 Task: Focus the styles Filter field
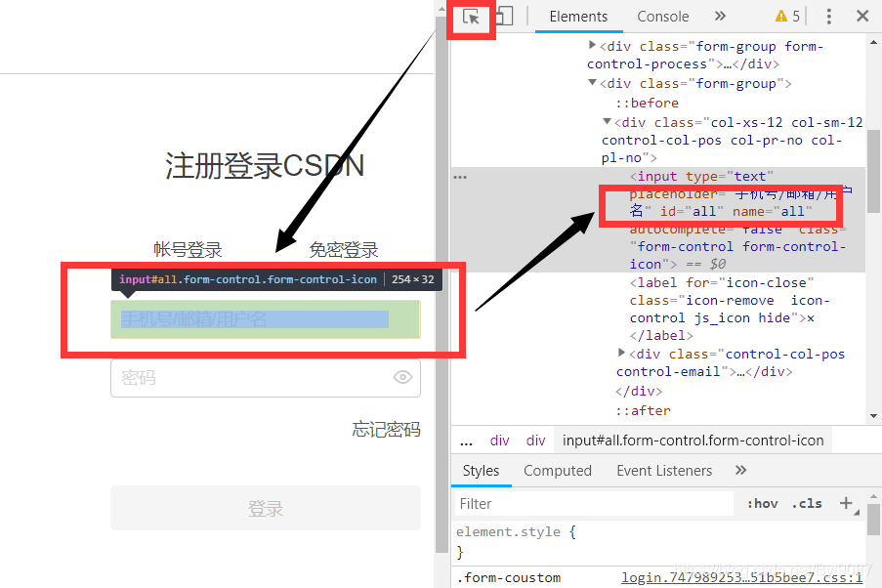point(594,504)
